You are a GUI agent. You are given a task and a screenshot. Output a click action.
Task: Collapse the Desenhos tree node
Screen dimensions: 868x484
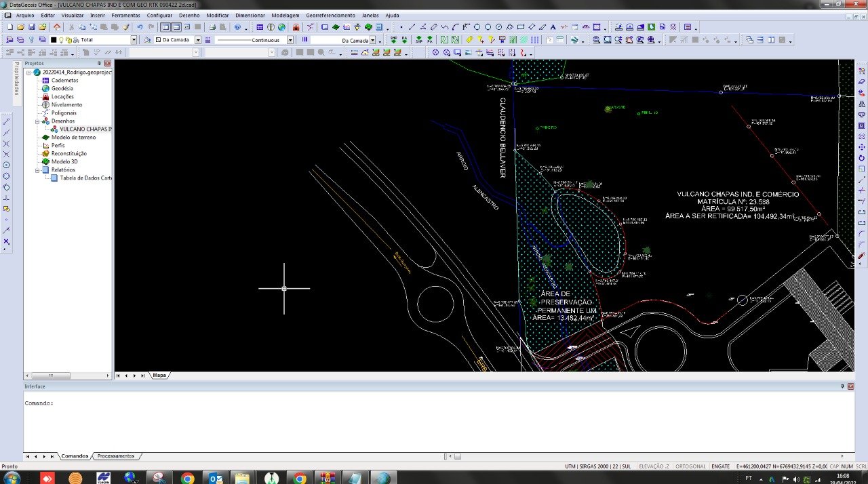point(38,121)
